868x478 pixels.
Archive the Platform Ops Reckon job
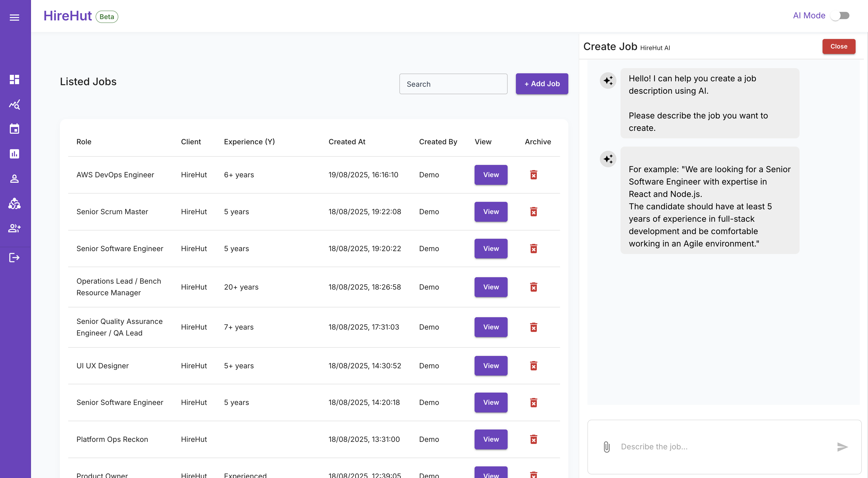533,439
